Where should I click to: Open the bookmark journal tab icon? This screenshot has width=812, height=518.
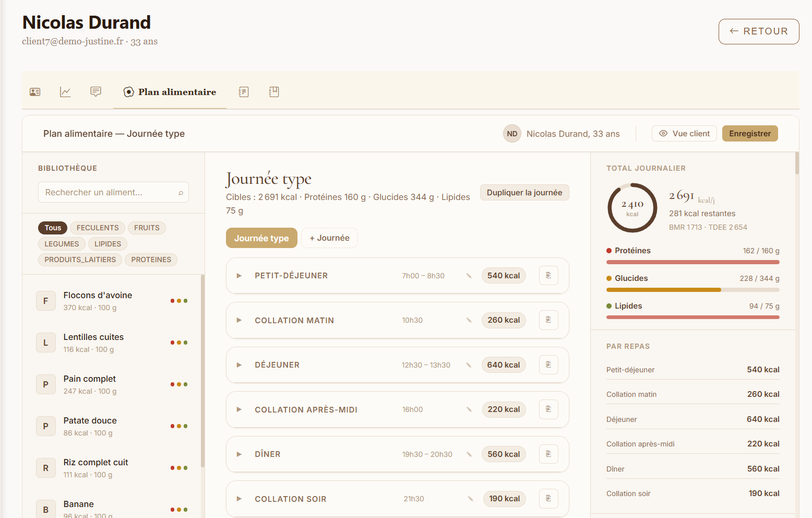click(274, 92)
